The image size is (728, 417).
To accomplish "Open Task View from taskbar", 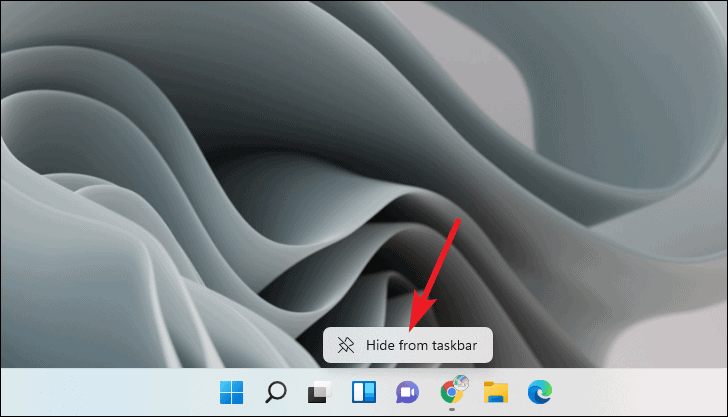I will (319, 392).
